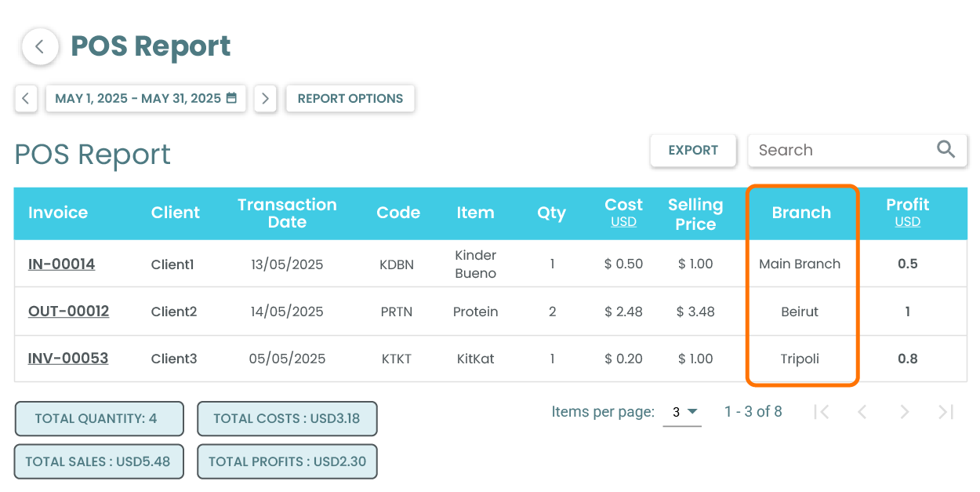Screen dimensions: 980x492
Task: Go to next date range period
Action: click(265, 99)
